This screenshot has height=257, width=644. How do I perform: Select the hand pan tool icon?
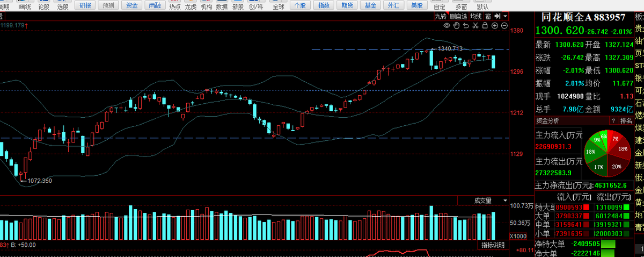457,25
